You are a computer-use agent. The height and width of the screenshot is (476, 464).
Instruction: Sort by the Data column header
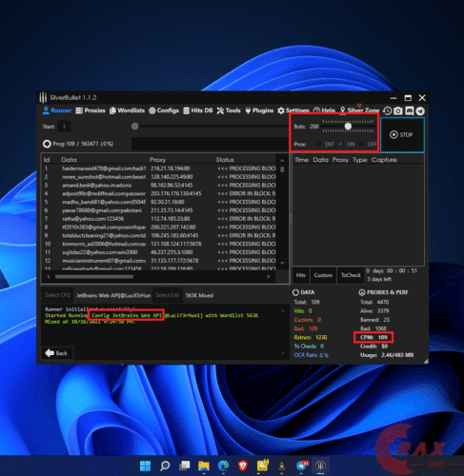tap(69, 160)
